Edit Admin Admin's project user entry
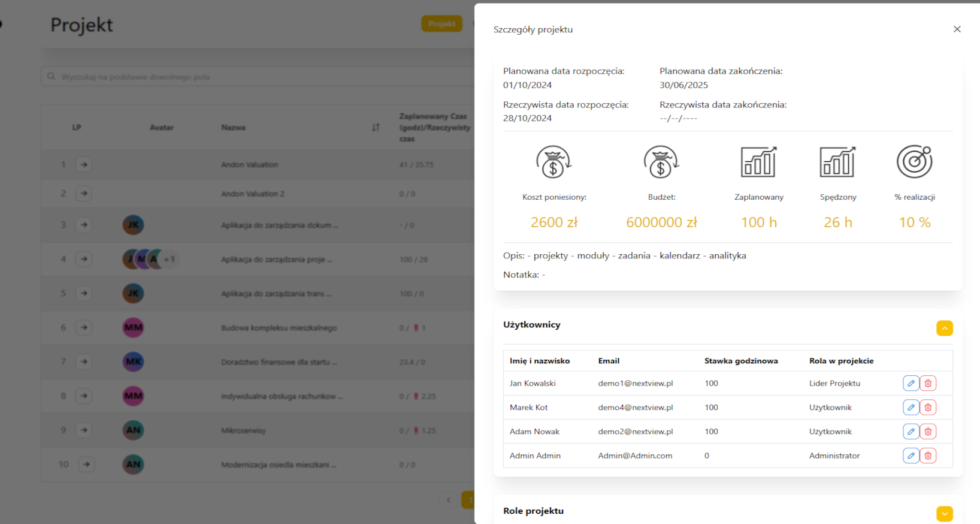This screenshot has height=524, width=980. (911, 456)
